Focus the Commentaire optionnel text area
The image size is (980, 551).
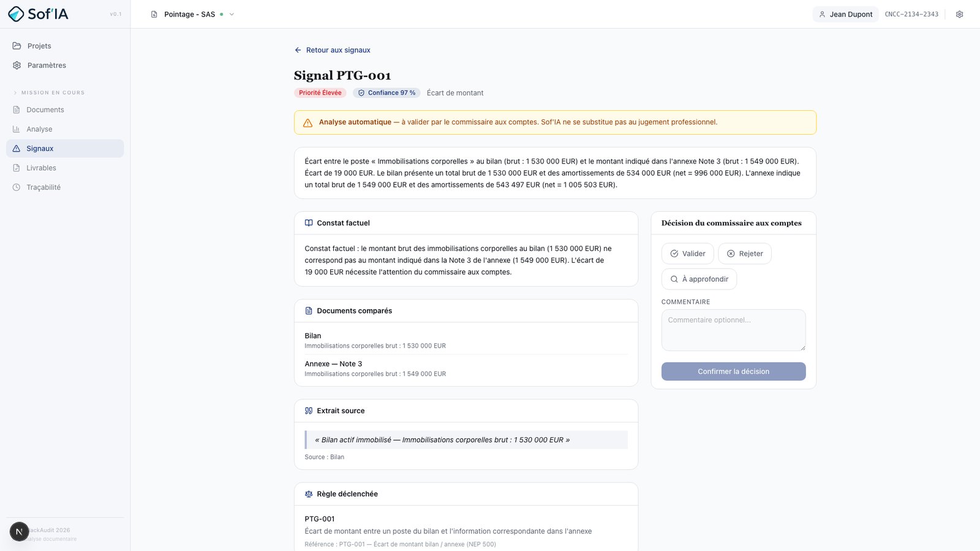[x=734, y=330]
